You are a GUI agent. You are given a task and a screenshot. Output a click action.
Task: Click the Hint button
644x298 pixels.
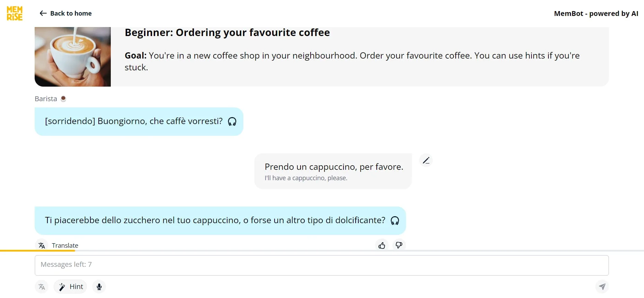point(71,287)
